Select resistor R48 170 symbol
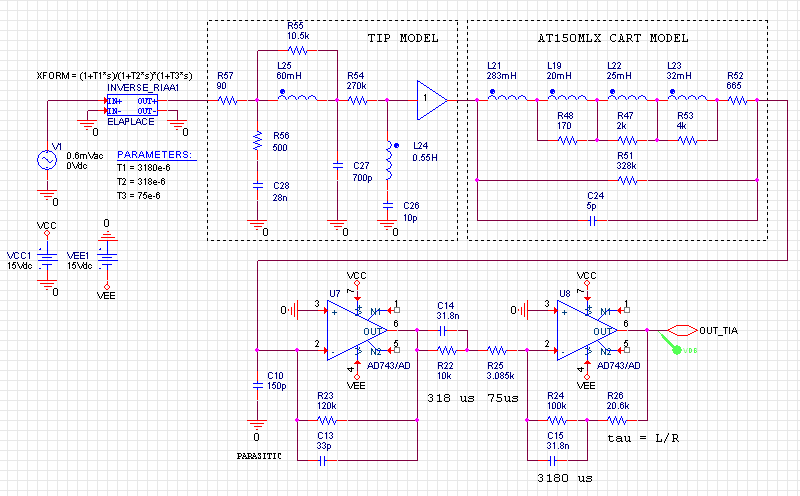 click(567, 140)
